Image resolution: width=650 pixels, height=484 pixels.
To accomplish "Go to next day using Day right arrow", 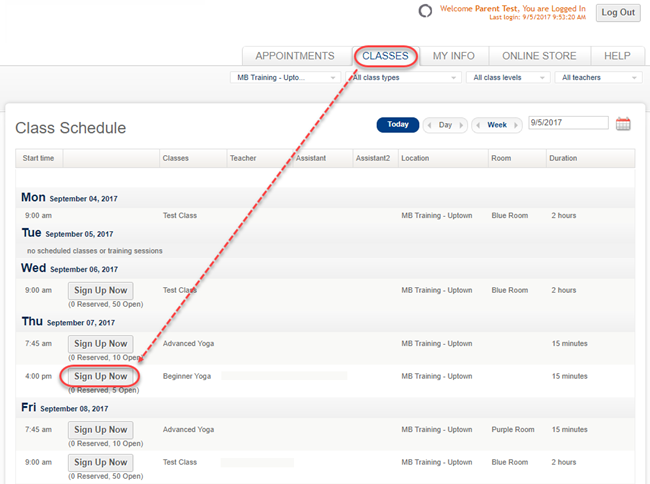I will pos(462,125).
